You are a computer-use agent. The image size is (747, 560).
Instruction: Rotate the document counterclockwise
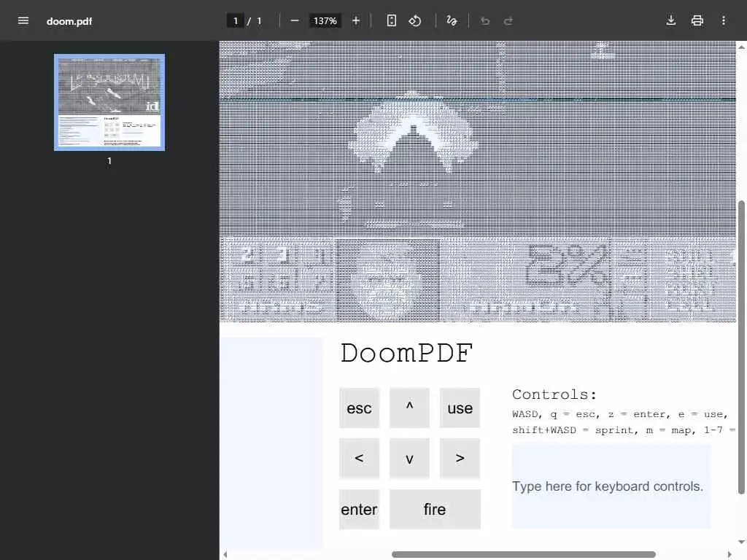415,20
